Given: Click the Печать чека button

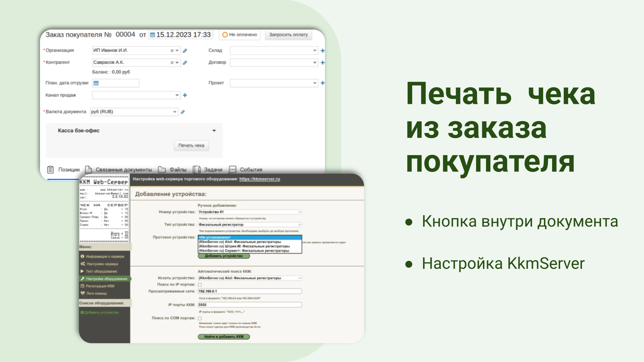Looking at the screenshot, I should pyautogui.click(x=191, y=145).
